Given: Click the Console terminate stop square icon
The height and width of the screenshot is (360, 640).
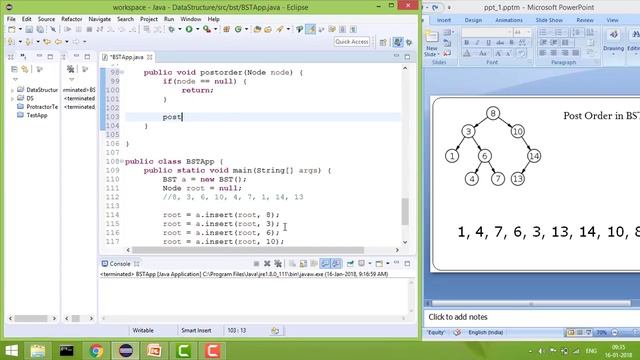Looking at the screenshot, I should click(x=256, y=264).
